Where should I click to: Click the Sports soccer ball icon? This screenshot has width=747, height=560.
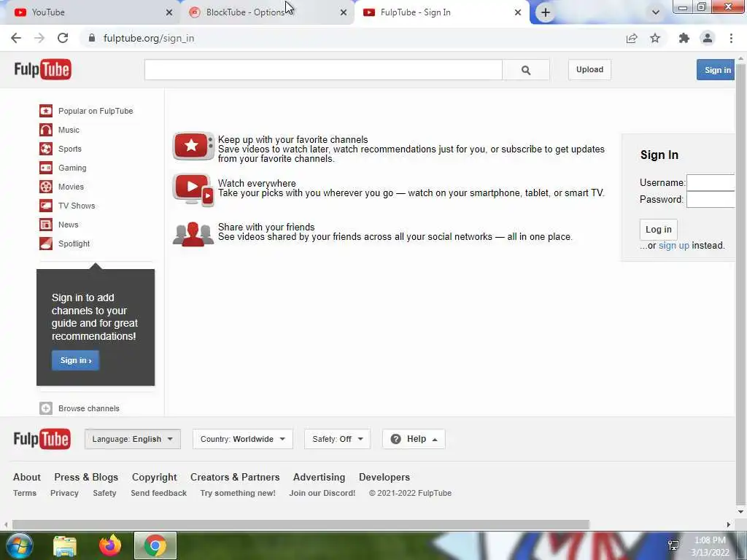[46, 149]
